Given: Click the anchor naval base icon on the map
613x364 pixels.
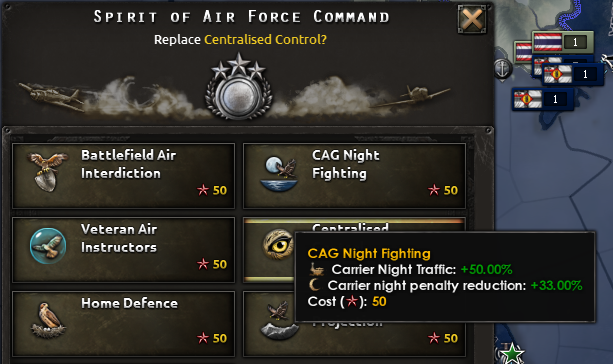Looking at the screenshot, I should pos(503,69).
